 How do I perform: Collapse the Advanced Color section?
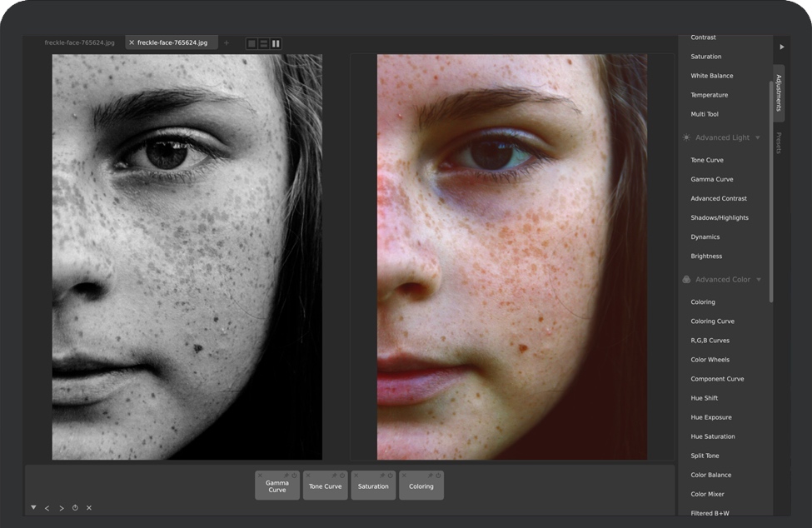pos(758,280)
